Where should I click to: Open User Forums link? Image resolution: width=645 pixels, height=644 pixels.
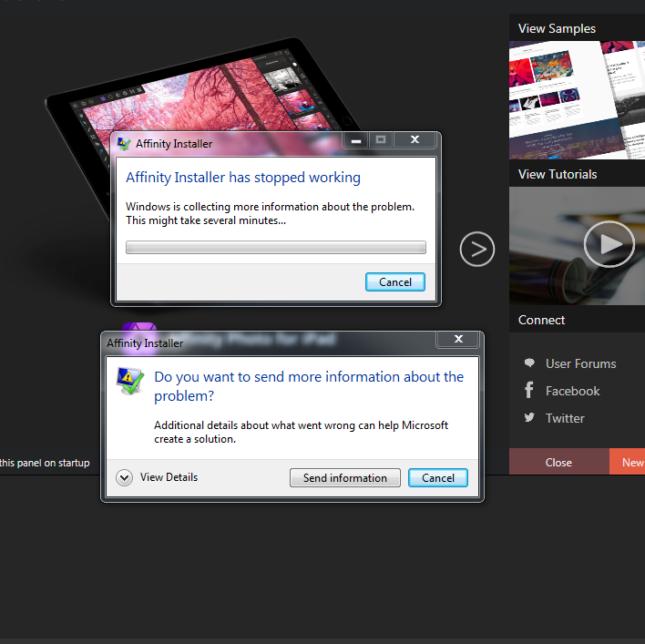pos(580,363)
